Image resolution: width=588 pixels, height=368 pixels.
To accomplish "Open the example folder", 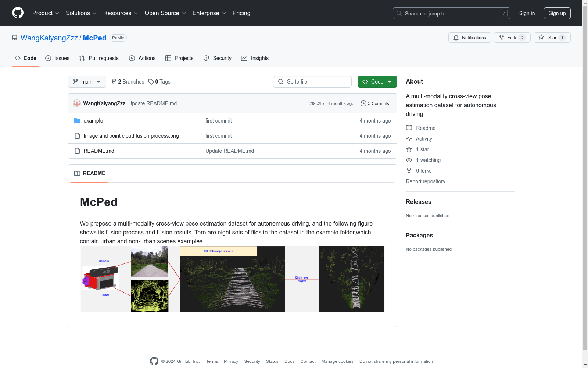I will pyautogui.click(x=93, y=121).
